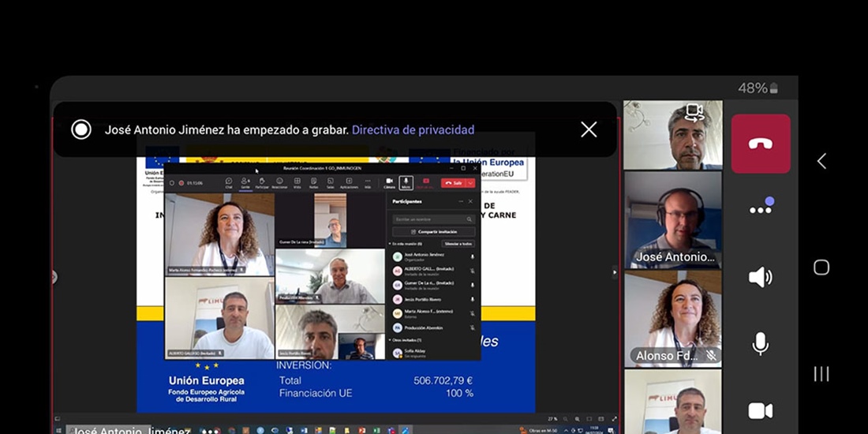
Task: Switch camera icon on top participant video
Action: pyautogui.click(x=694, y=112)
